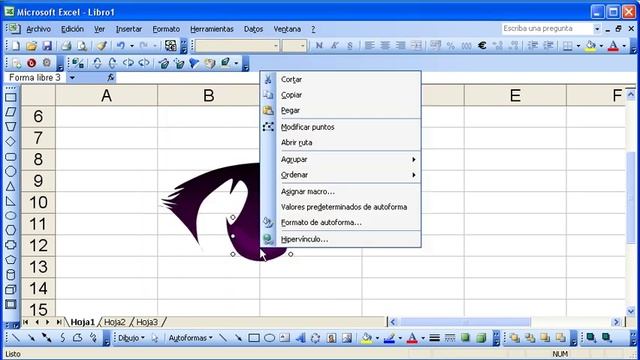Select column E header
This screenshot has width=640, height=360.
point(515,96)
